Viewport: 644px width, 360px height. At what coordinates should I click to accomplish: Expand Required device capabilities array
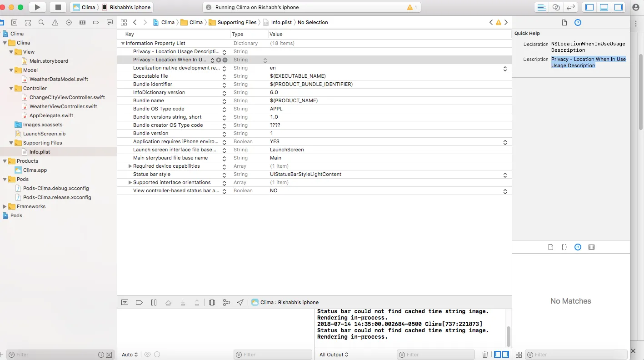tap(130, 166)
